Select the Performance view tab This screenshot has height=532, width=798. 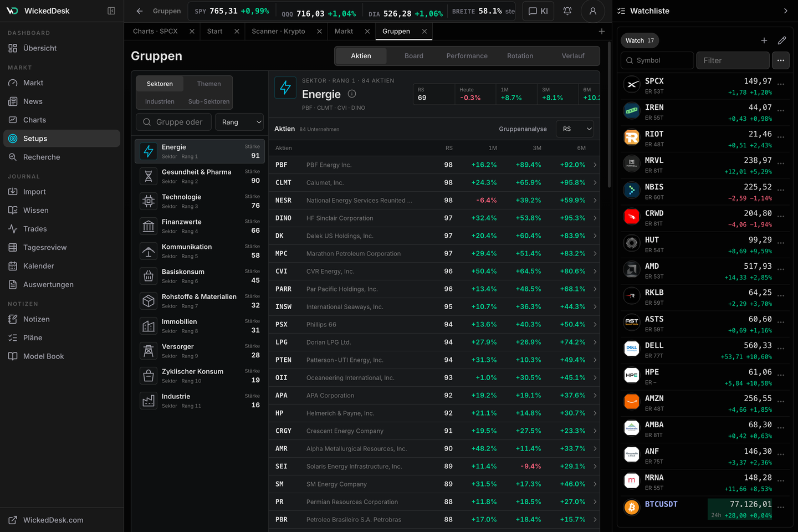coord(467,56)
